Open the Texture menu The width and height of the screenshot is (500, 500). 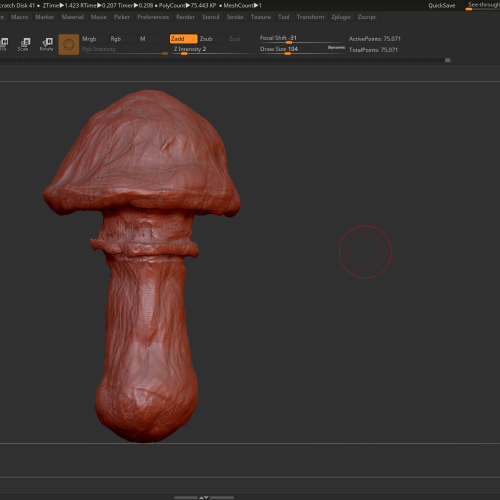261,17
